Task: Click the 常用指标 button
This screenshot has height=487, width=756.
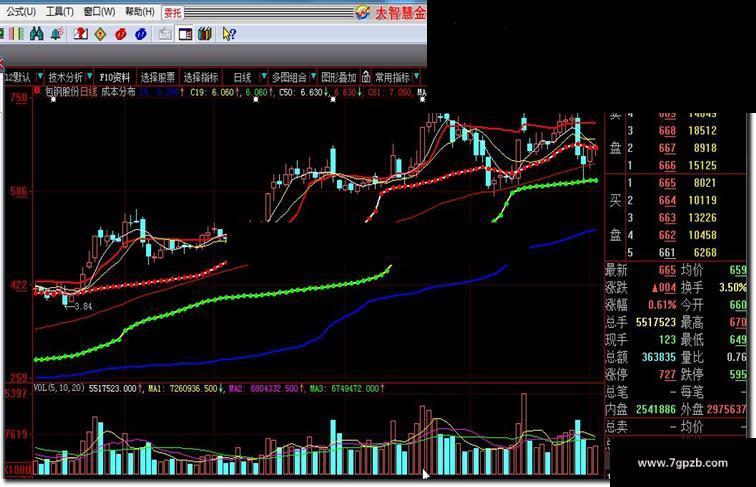Action: tap(392, 77)
